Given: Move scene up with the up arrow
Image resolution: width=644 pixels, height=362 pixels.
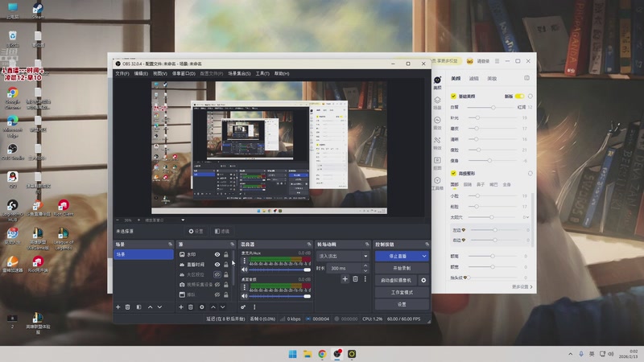Looking at the screenshot, I should tap(150, 307).
